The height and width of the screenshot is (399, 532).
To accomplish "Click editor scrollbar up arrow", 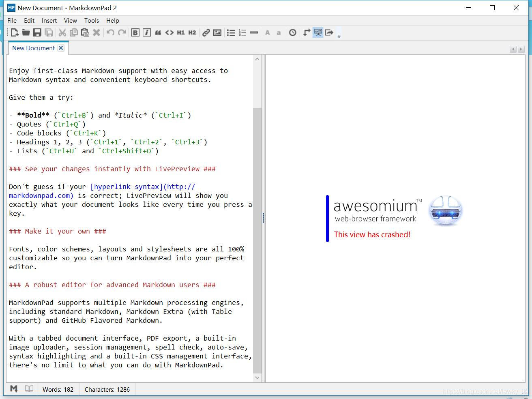I will click(x=257, y=59).
